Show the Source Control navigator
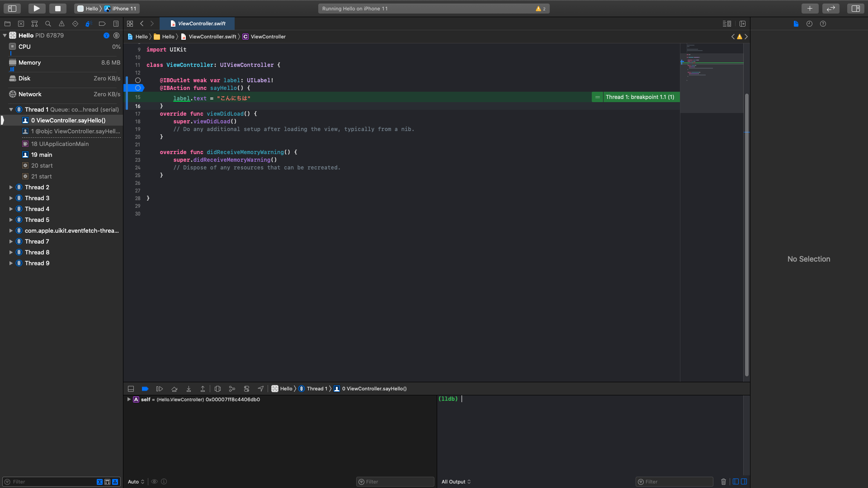 coord(21,23)
